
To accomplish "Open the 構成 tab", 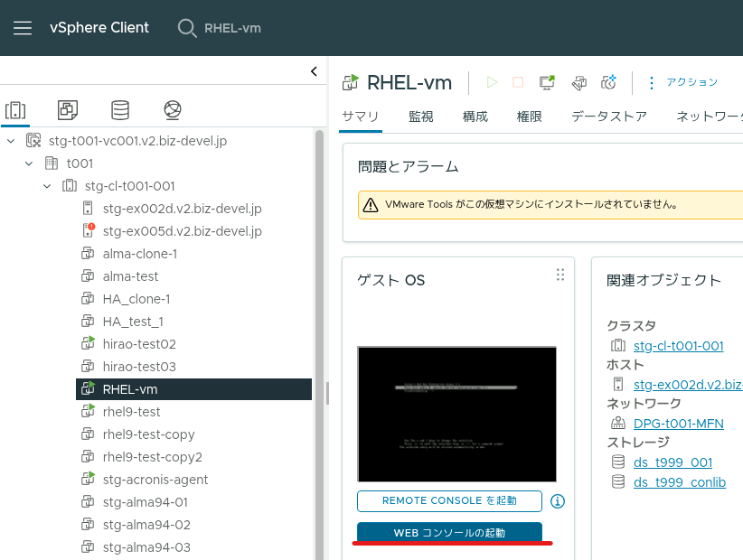I will (x=475, y=117).
